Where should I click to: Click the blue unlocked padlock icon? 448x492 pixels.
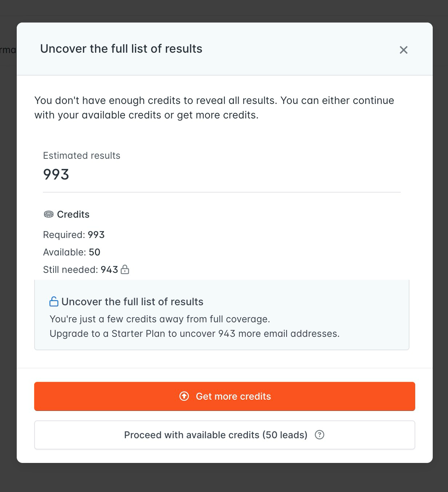53,301
